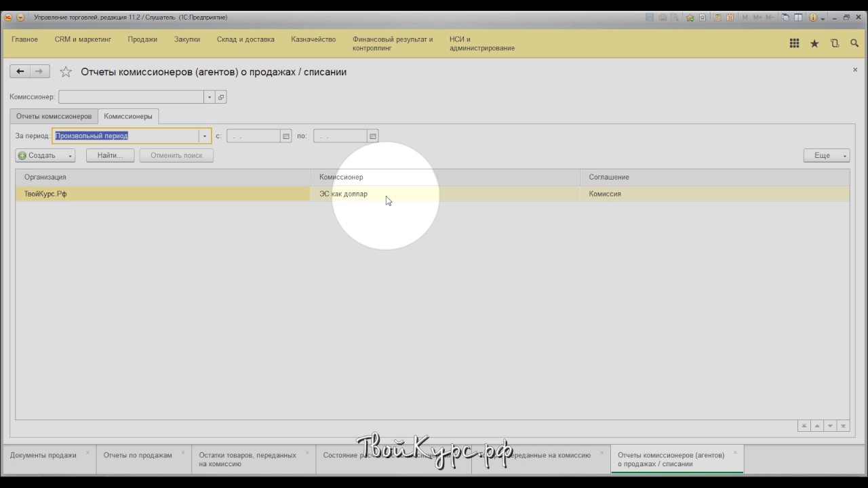Click the Комиссионер input field
The height and width of the screenshot is (488, 868).
pos(132,97)
